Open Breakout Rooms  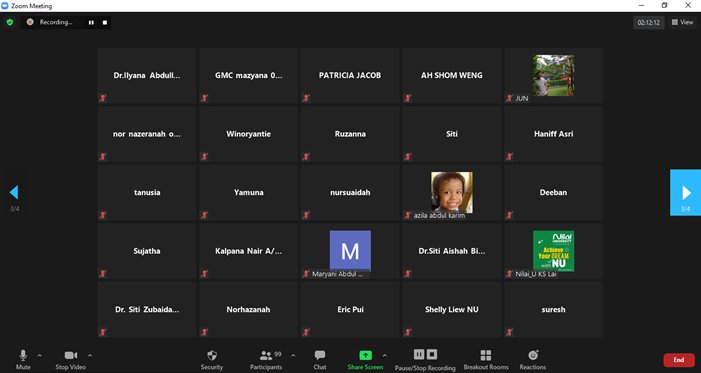(486, 359)
